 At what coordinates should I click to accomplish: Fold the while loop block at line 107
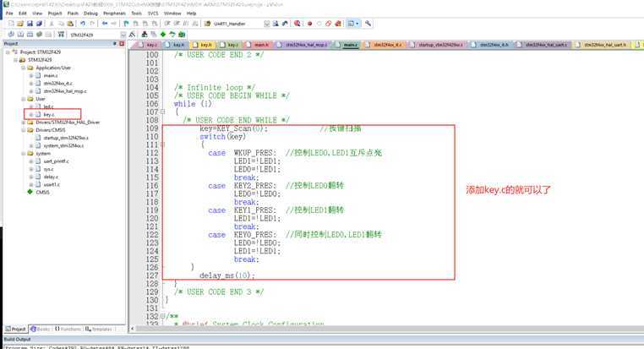pos(162,112)
